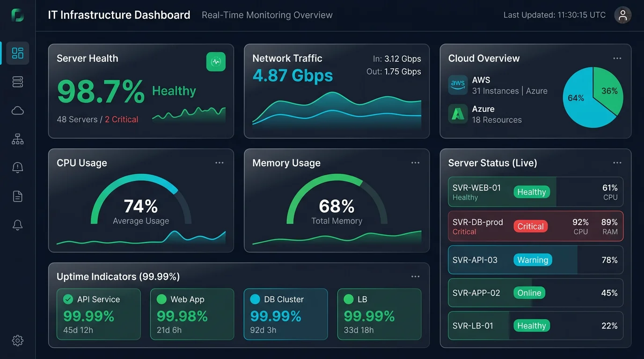Viewport: 644px width, 359px height.
Task: Click the Azure logo in Cloud Overview
Action: 458,114
